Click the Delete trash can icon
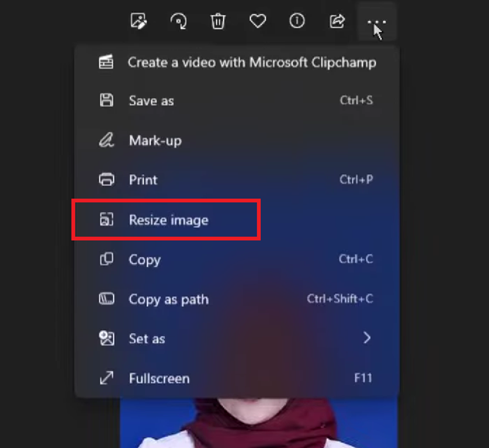The height and width of the screenshot is (448, 489). pyautogui.click(x=218, y=21)
